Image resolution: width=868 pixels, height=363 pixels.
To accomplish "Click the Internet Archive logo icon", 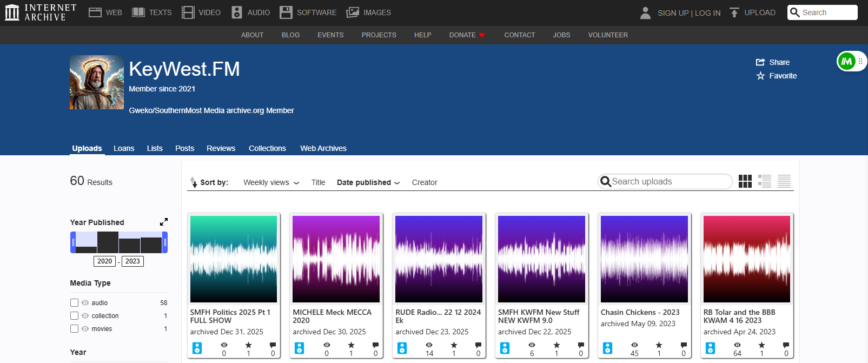I will point(12,12).
